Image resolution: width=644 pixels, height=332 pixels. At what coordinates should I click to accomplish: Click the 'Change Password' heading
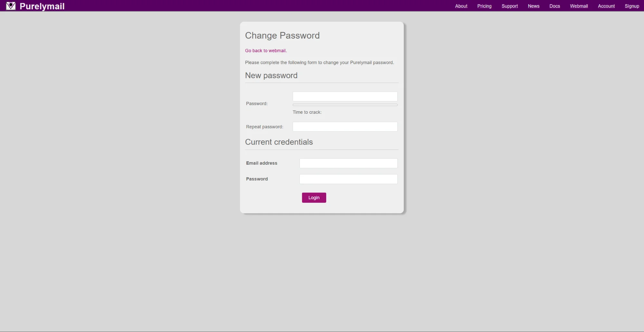[x=282, y=35]
